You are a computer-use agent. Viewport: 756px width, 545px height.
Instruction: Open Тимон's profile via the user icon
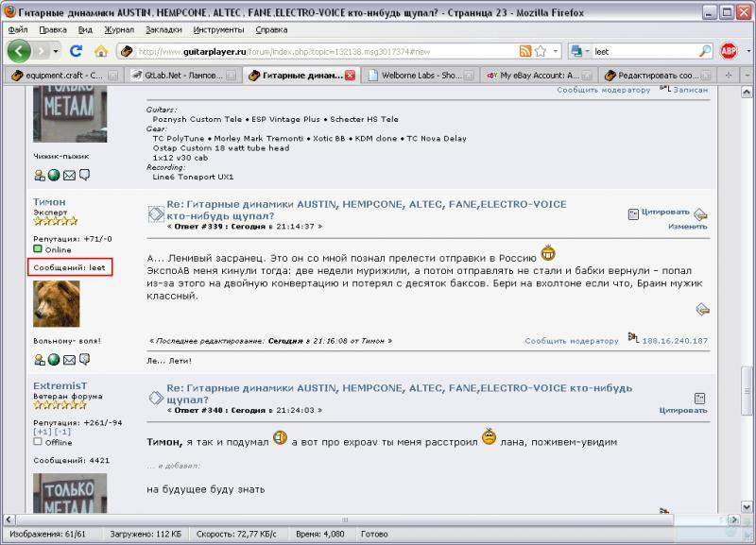(40, 359)
